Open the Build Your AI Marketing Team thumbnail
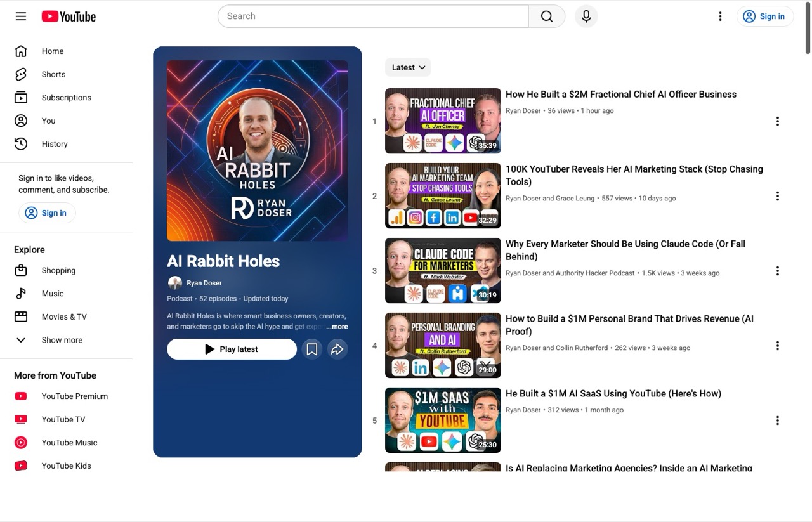Image resolution: width=812 pixels, height=522 pixels. (443, 195)
